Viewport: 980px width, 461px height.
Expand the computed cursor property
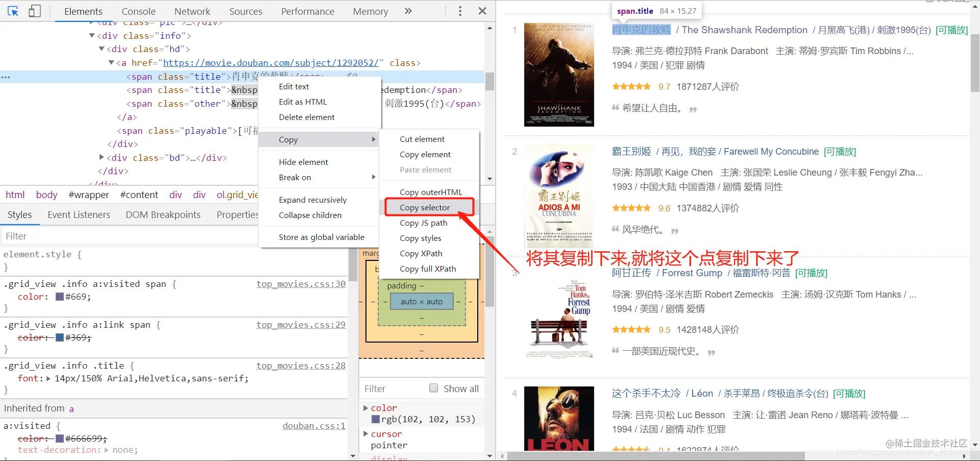pos(365,434)
